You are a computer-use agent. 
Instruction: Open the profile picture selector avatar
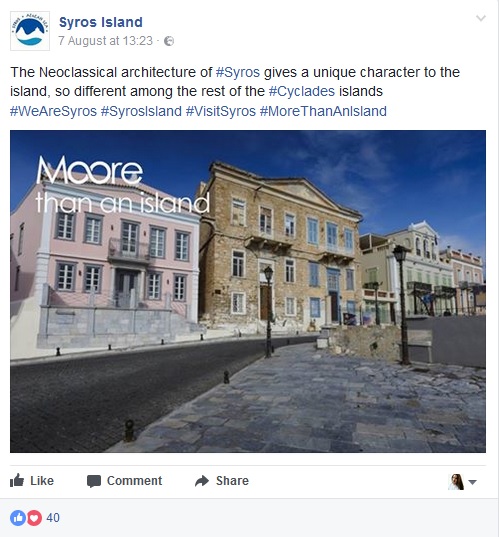tap(456, 482)
